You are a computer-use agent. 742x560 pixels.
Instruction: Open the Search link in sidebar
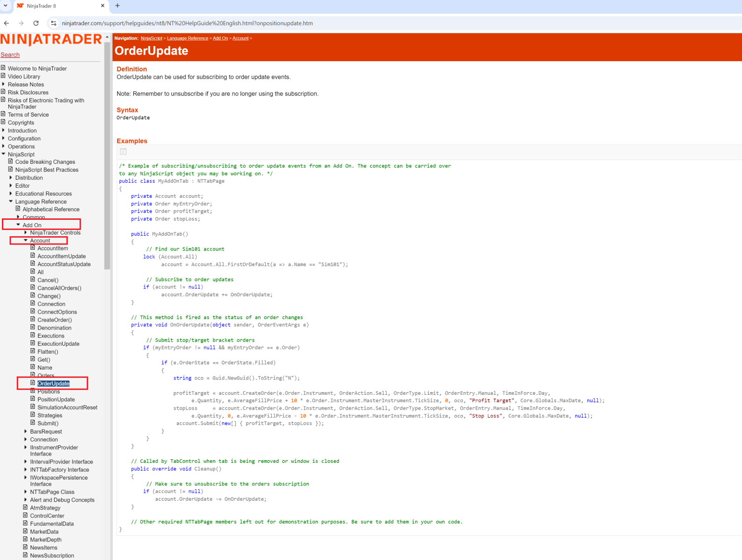click(10, 55)
